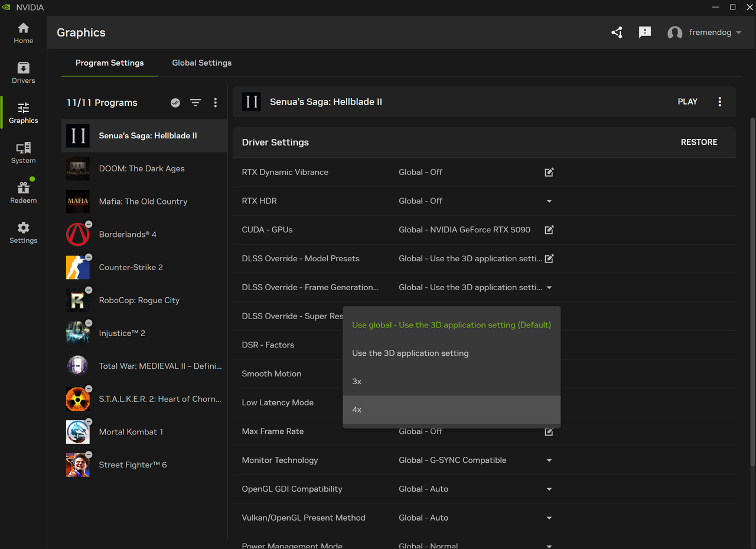The image size is (756, 549).
Task: Click S.T.A.L.K.E.R. 2 game icon
Action: pos(78,399)
